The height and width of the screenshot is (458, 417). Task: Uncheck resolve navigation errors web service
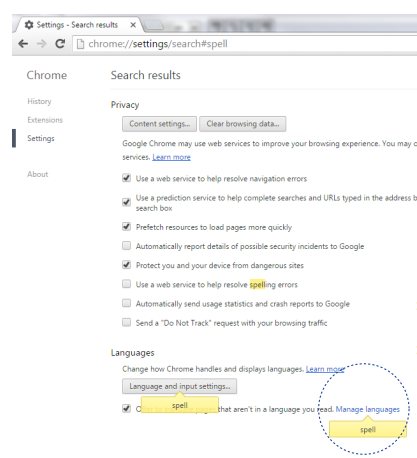(126, 178)
